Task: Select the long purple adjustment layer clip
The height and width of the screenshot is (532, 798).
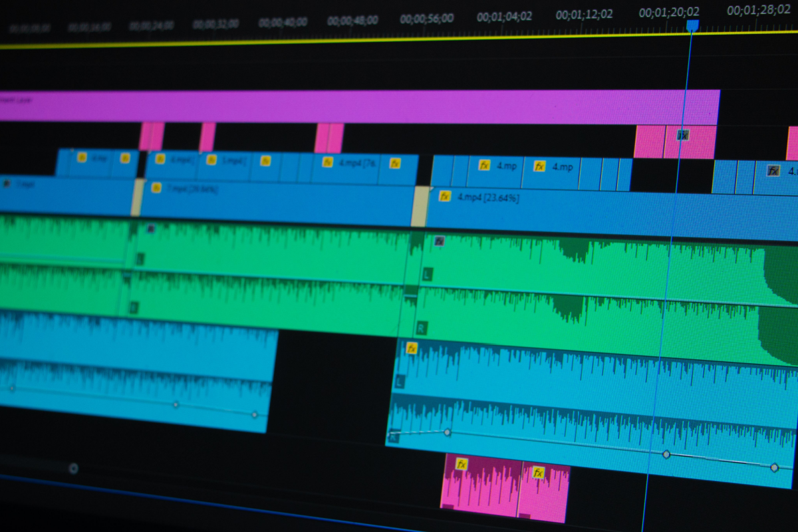Action: [359, 106]
